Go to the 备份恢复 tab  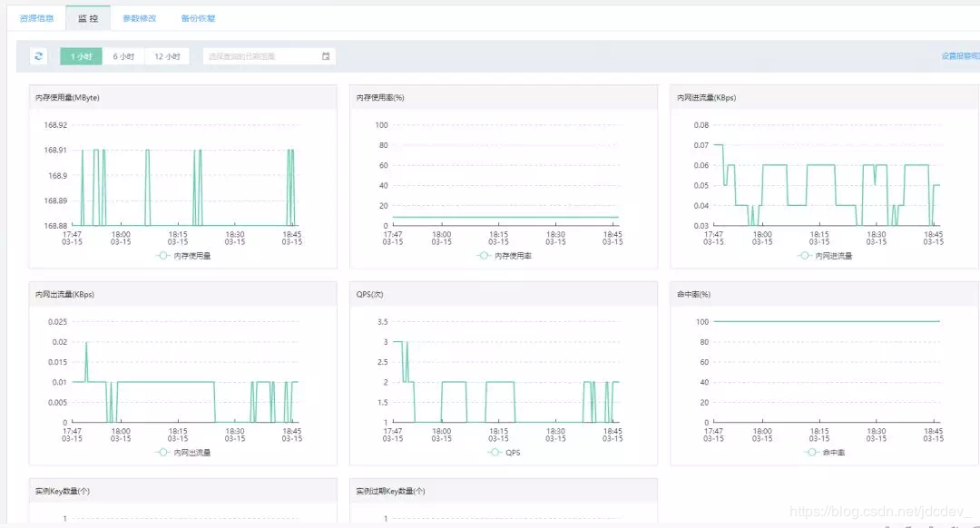click(198, 18)
